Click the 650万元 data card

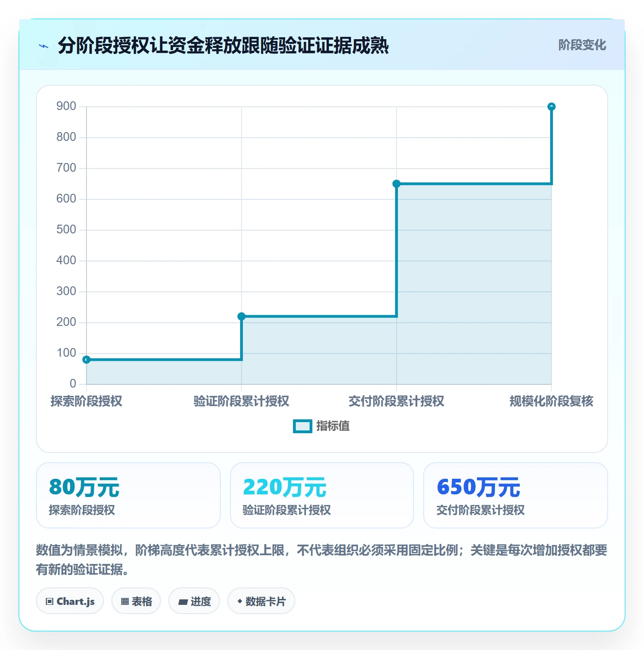516,495
